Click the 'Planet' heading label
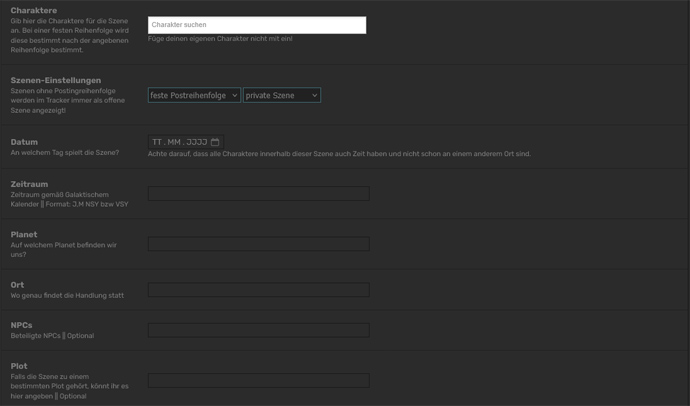 point(24,234)
